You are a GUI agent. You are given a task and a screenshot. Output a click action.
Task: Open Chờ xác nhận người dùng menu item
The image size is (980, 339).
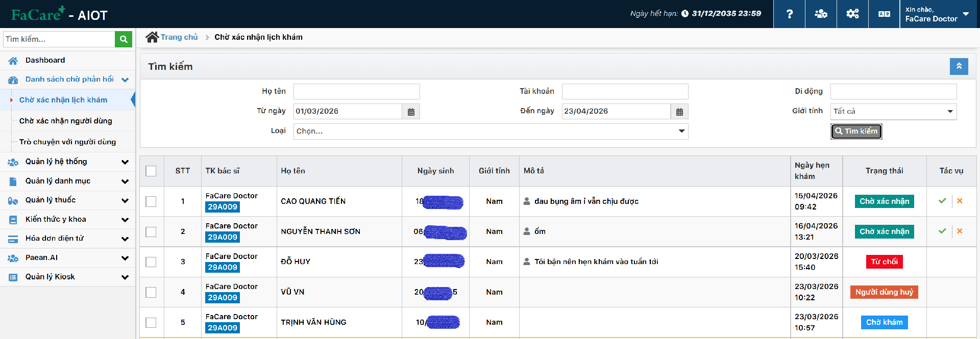click(x=66, y=121)
